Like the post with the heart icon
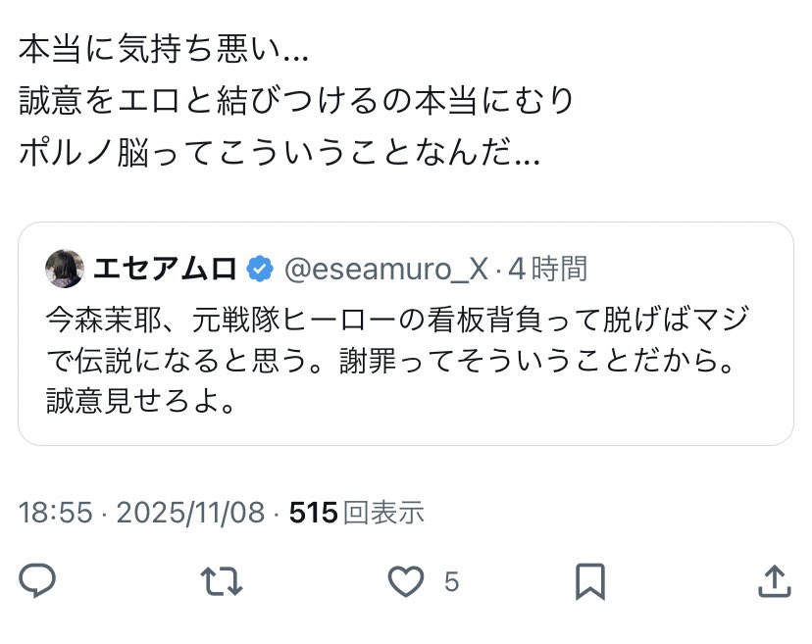 [405, 581]
